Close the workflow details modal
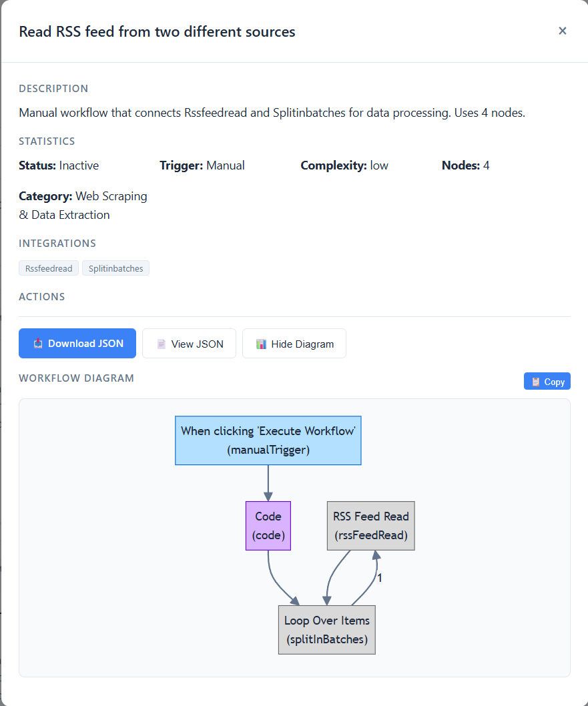This screenshot has height=706, width=588. (x=562, y=31)
